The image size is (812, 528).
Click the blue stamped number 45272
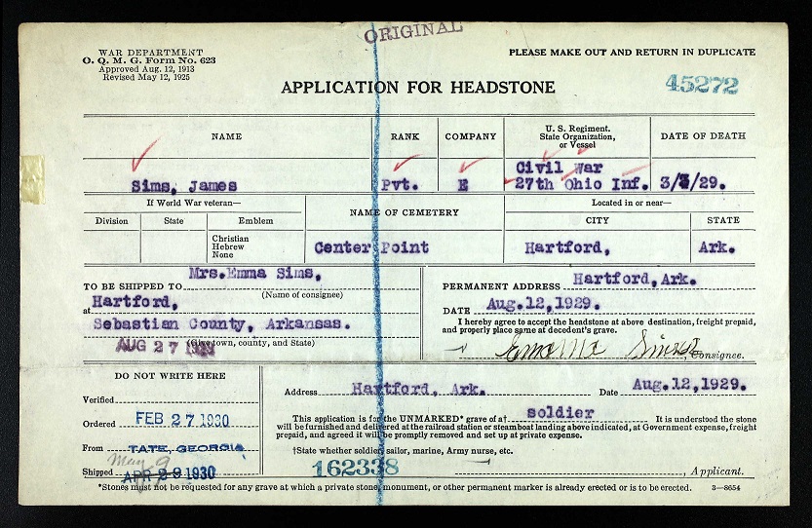pos(702,85)
